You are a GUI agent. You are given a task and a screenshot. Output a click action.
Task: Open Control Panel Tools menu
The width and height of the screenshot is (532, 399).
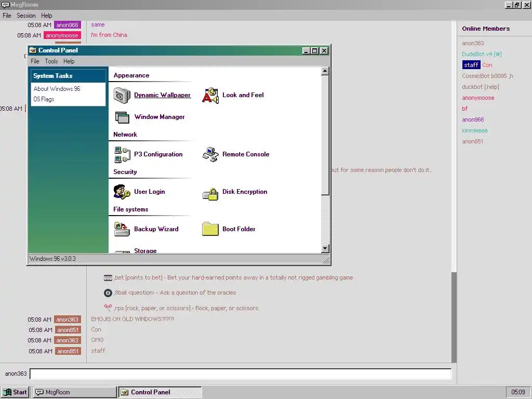tap(51, 61)
